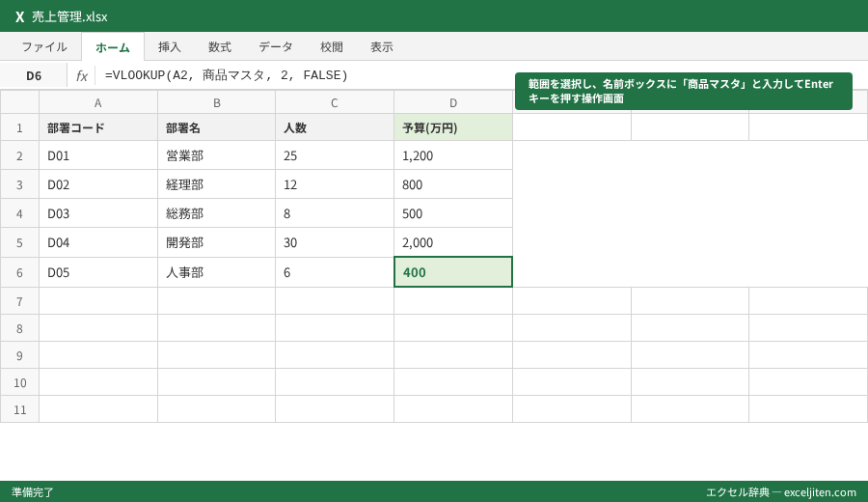The image size is (868, 502).
Task: Open the 表示 tab
Action: tap(382, 47)
